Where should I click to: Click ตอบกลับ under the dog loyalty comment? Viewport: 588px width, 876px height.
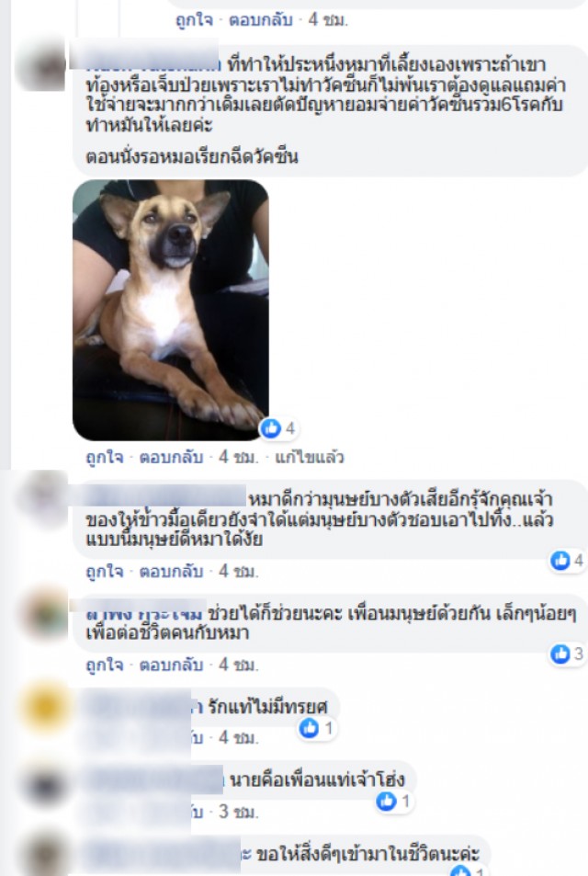pos(171,571)
